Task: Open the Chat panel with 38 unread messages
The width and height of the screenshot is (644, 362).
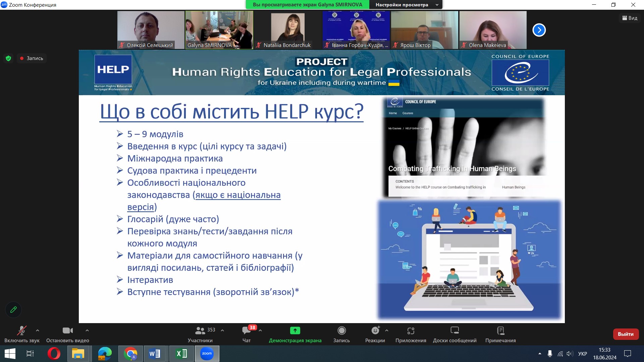Action: pos(247,331)
